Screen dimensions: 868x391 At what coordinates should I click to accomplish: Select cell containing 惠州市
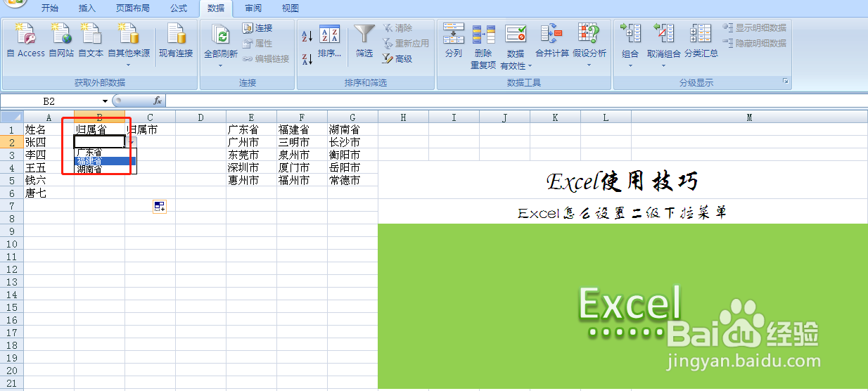click(251, 180)
